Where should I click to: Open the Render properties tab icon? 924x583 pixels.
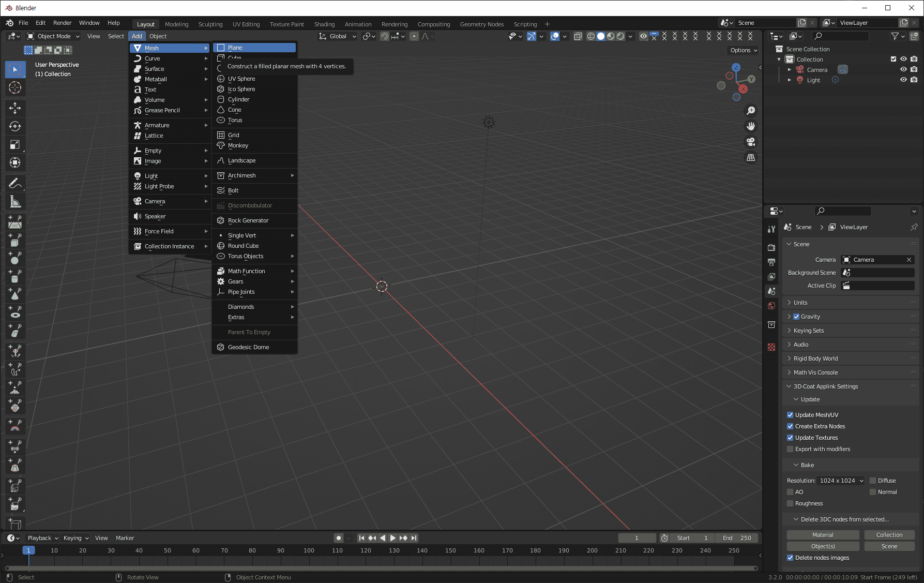[x=771, y=248]
